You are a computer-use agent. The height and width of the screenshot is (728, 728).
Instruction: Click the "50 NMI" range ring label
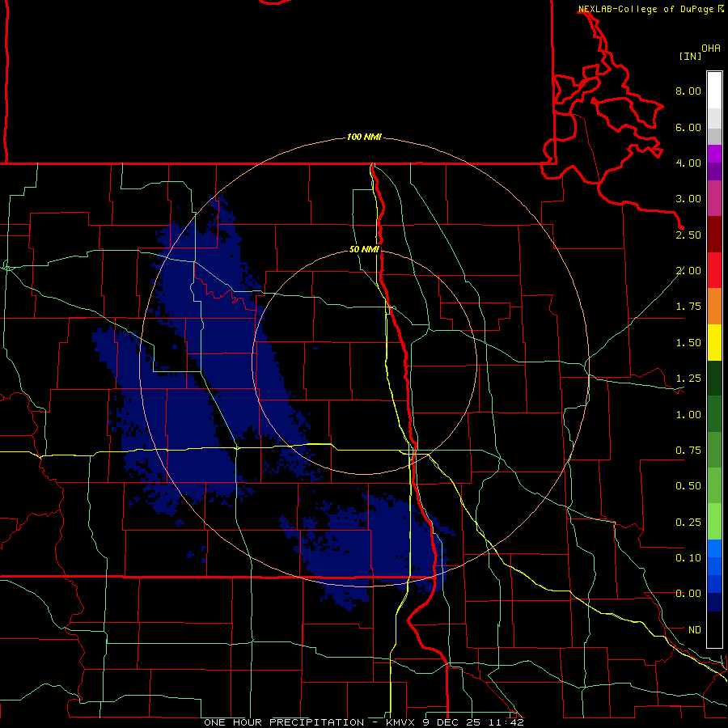(364, 249)
